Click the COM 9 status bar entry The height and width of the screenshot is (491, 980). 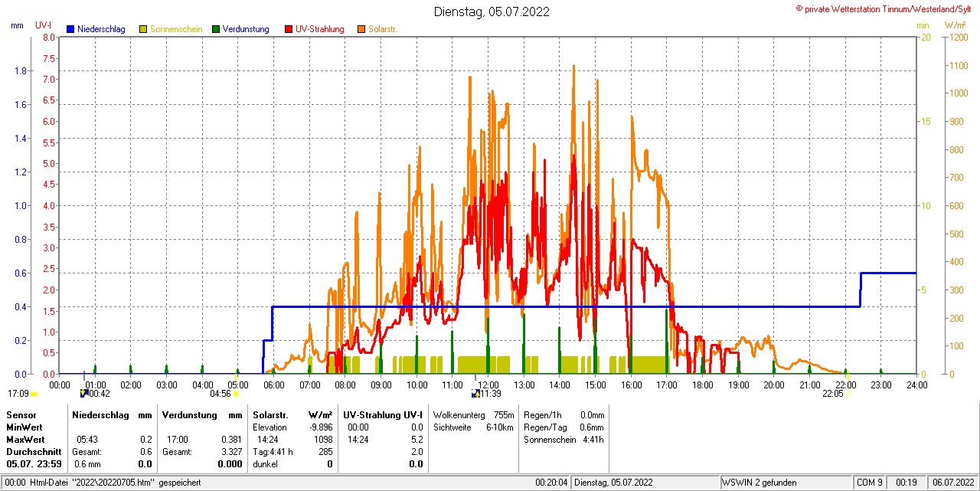(870, 483)
